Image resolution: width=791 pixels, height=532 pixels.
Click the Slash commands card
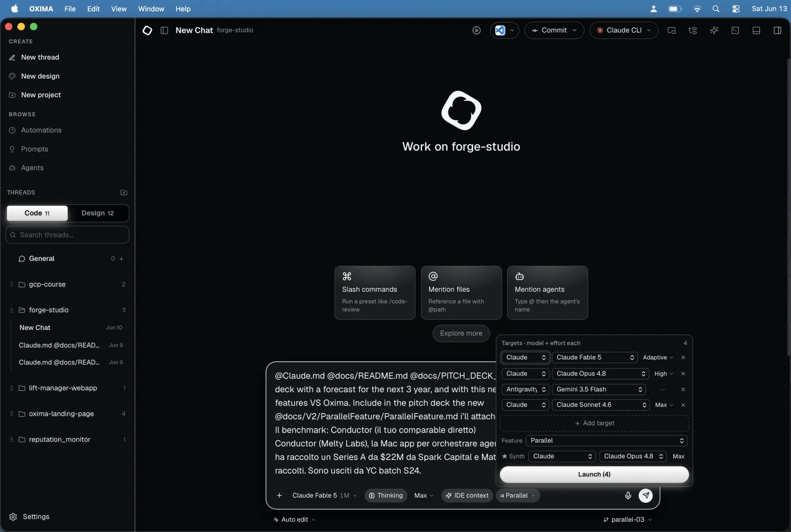coord(375,293)
